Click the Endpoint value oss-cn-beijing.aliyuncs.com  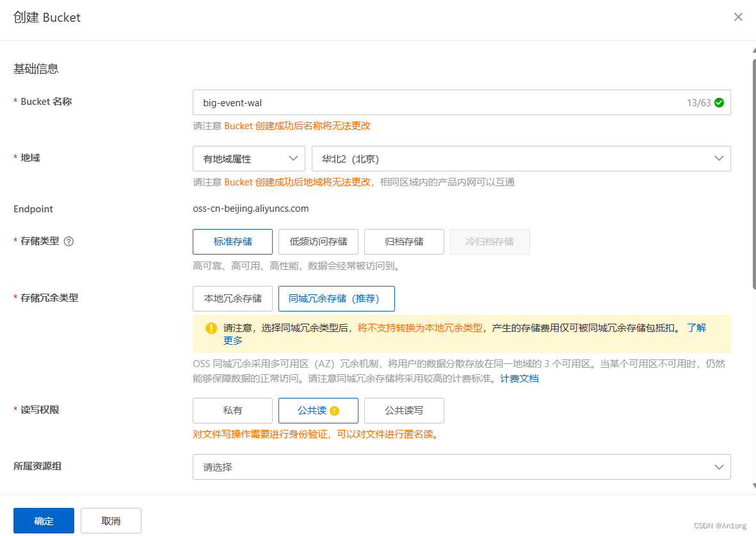251,209
